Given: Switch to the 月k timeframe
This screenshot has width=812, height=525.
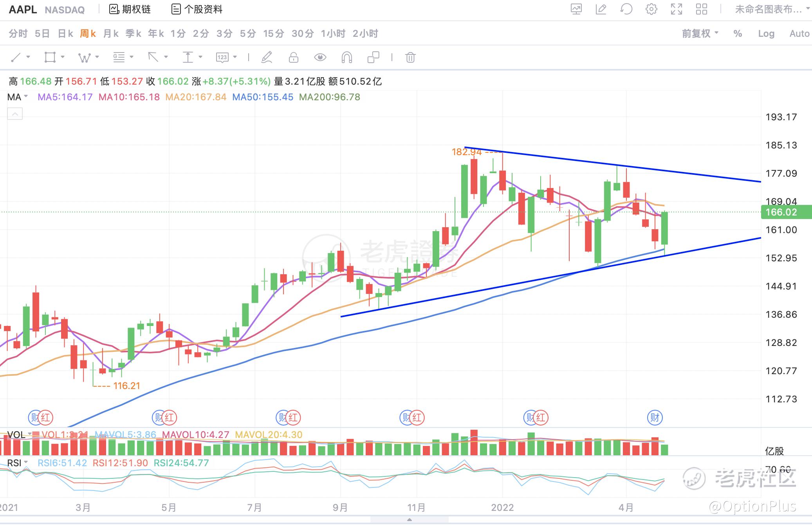Looking at the screenshot, I should 111,34.
